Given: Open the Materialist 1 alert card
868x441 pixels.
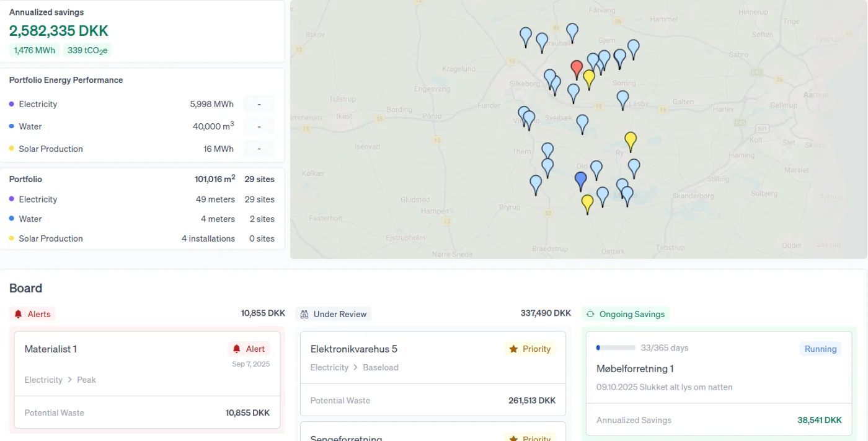Looking at the screenshot, I should click(147, 380).
